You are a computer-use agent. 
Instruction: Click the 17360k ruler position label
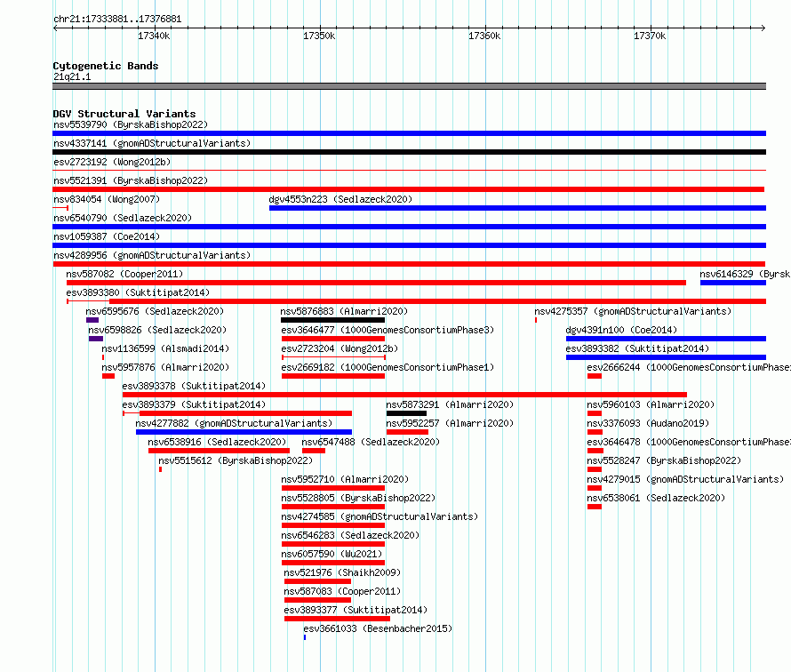coord(484,36)
